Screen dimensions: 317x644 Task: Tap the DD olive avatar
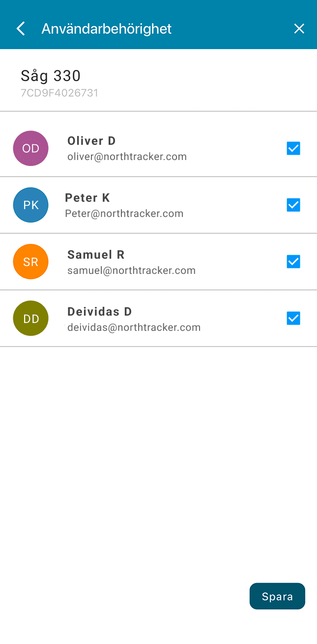coord(30,319)
